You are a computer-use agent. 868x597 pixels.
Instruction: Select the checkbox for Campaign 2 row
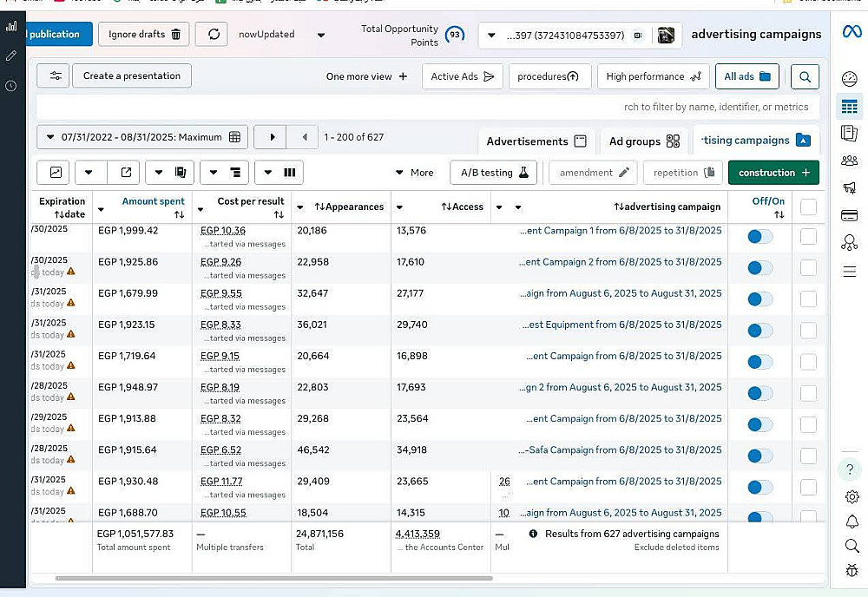coord(808,267)
